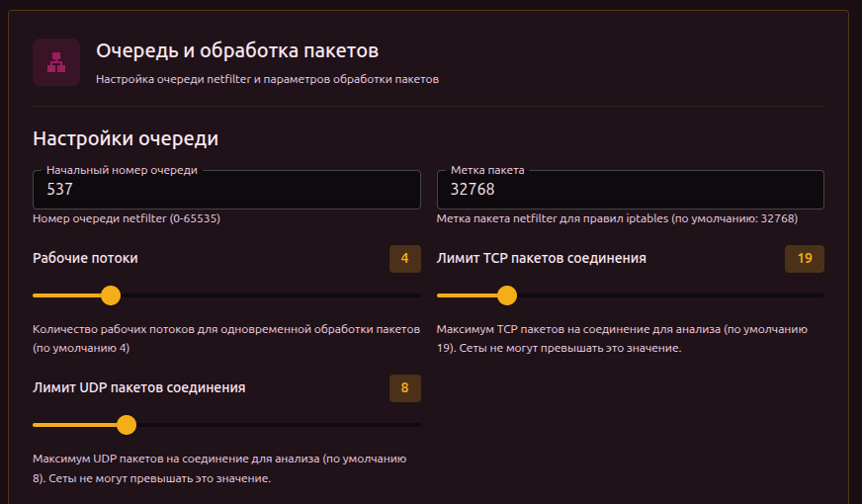Click the UDP packets limit description text

[218, 468]
